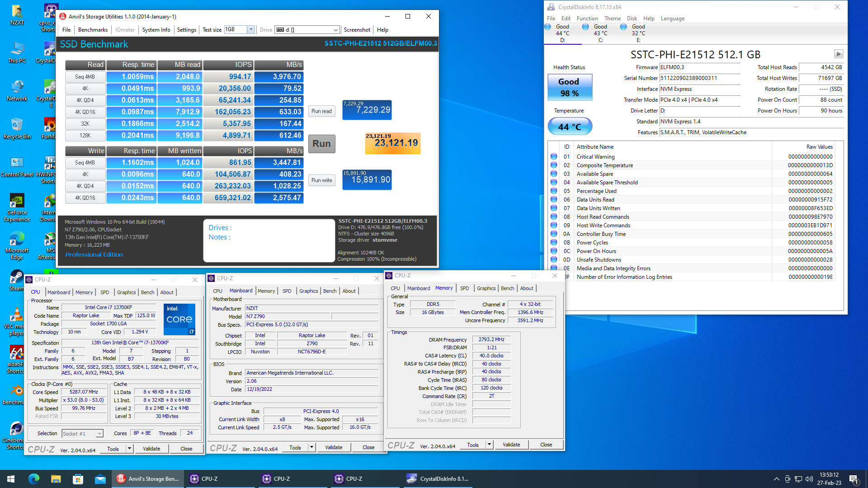
Task: Switch to the SPD tab in CPU-Z
Action: 104,292
